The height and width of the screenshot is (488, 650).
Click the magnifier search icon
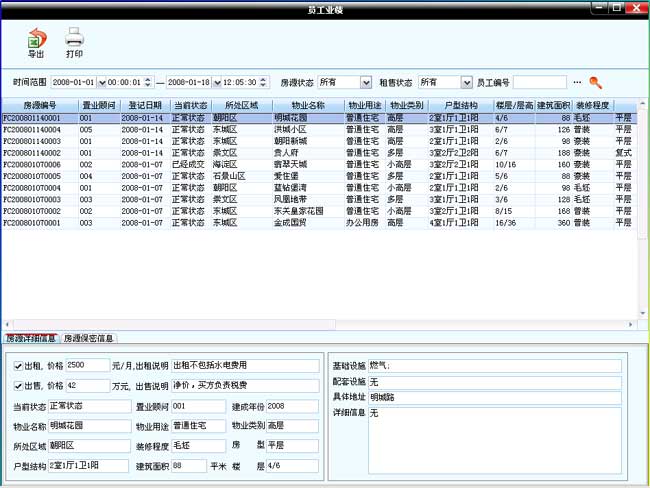pos(595,82)
